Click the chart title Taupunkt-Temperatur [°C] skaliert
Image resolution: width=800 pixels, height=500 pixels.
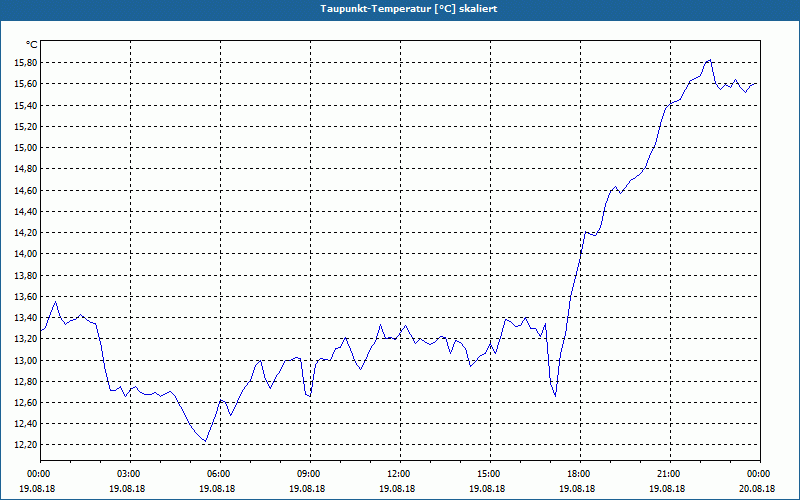click(409, 9)
